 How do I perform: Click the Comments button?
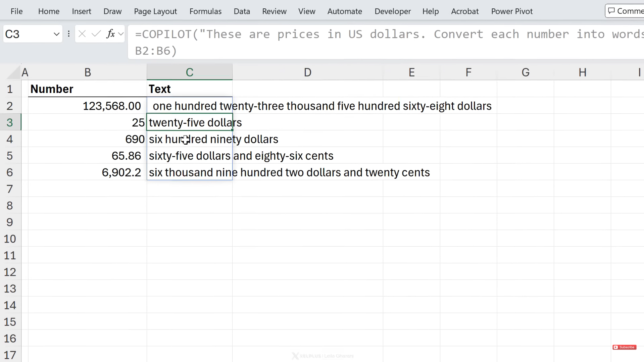[x=625, y=11]
